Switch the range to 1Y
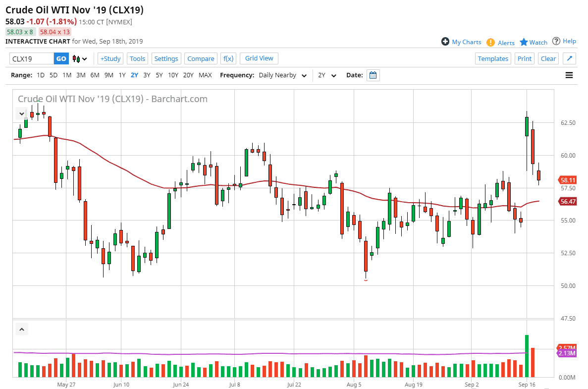Image resolution: width=588 pixels, height=389 pixels. pos(122,75)
